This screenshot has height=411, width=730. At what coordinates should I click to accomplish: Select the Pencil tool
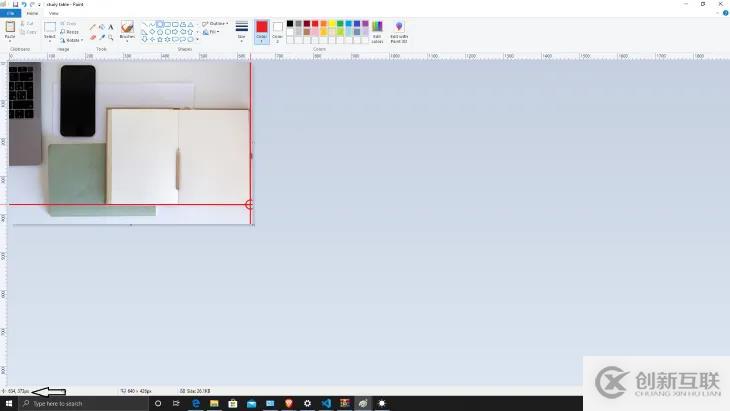(93, 27)
